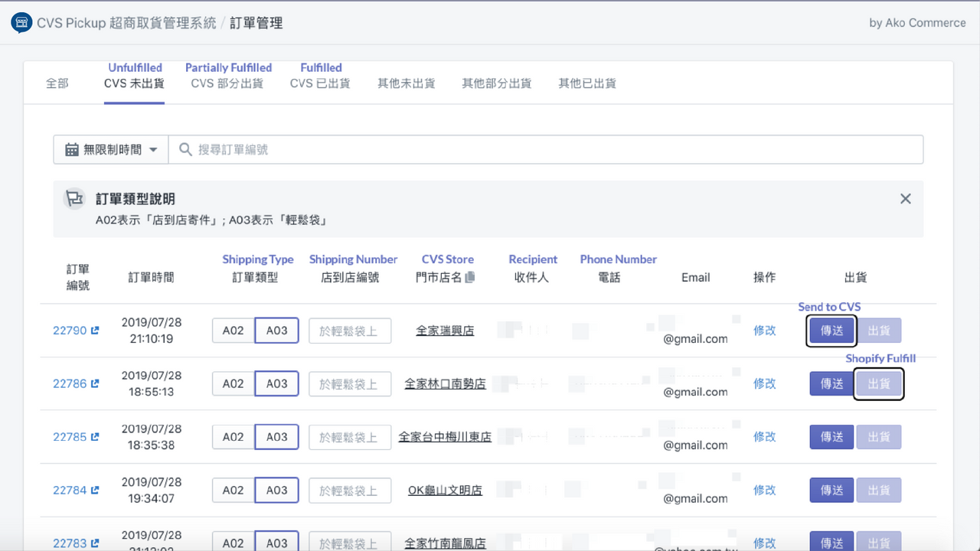The height and width of the screenshot is (551, 980).
Task: Open order number 22786 link
Action: point(70,384)
